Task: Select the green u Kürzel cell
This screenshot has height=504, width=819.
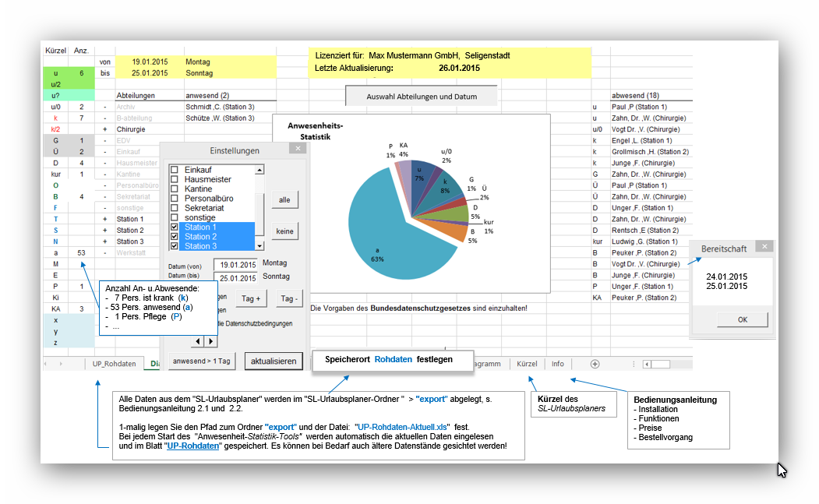Action: (x=56, y=73)
